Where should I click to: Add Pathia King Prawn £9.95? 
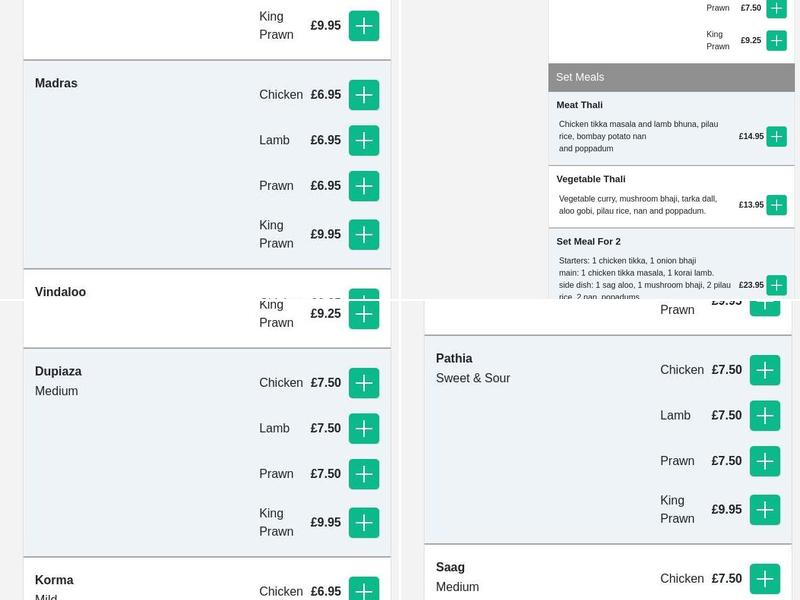[x=765, y=510]
